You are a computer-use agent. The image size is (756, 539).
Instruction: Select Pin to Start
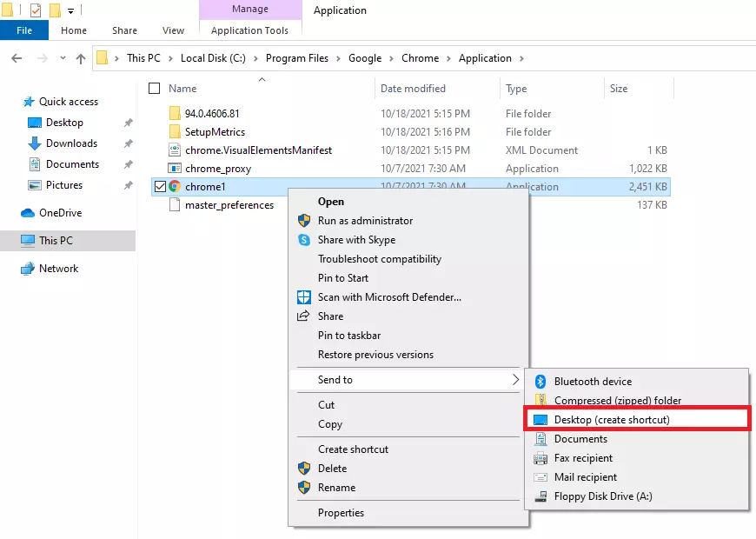[408, 278]
